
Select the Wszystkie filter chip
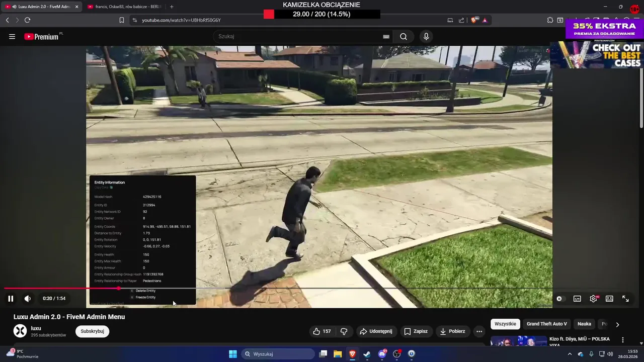click(505, 324)
